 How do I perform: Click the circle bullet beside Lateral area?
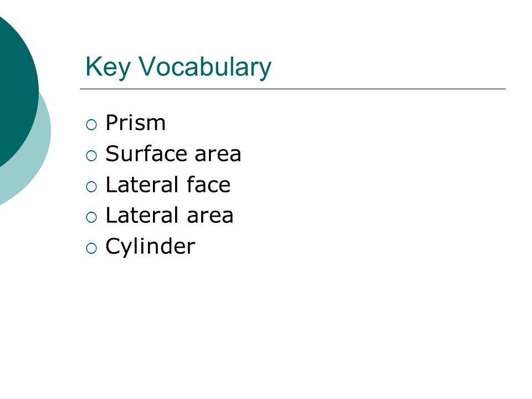pyautogui.click(x=91, y=217)
